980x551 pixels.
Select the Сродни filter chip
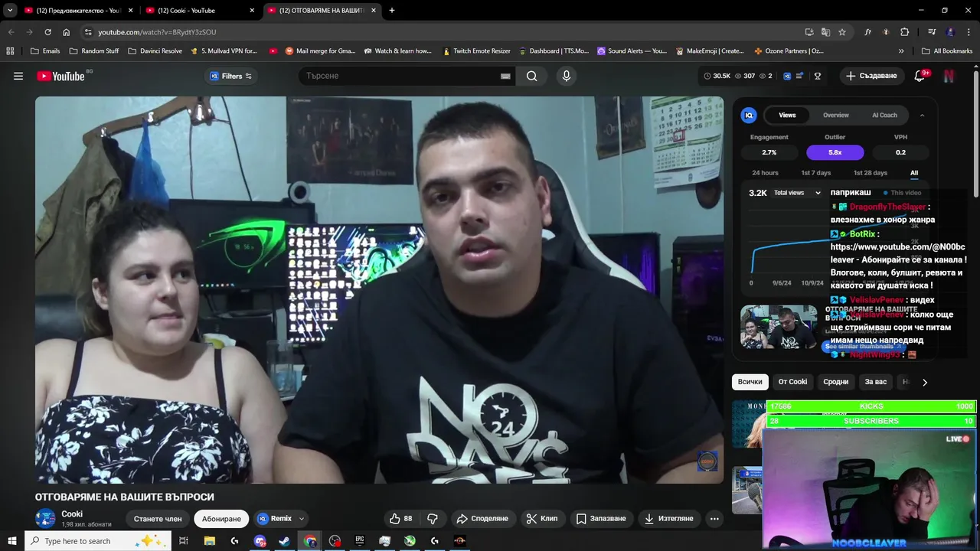click(835, 382)
